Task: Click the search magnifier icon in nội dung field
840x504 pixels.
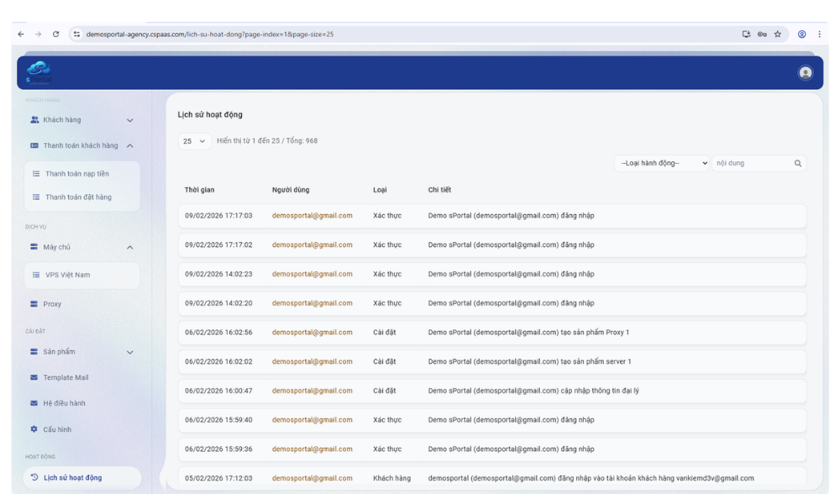Action: point(798,163)
